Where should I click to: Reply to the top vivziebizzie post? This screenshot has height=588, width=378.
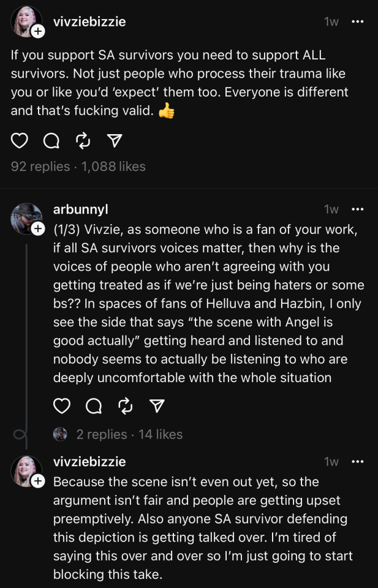(x=51, y=141)
